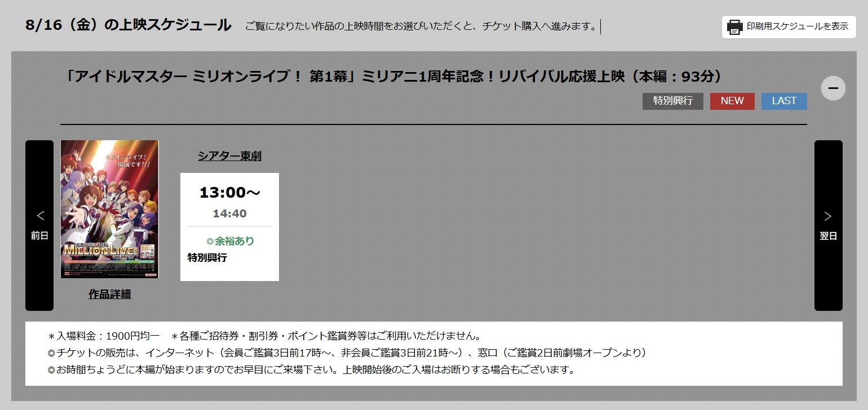Select the 13:00〜 showtime slot

coord(229,226)
